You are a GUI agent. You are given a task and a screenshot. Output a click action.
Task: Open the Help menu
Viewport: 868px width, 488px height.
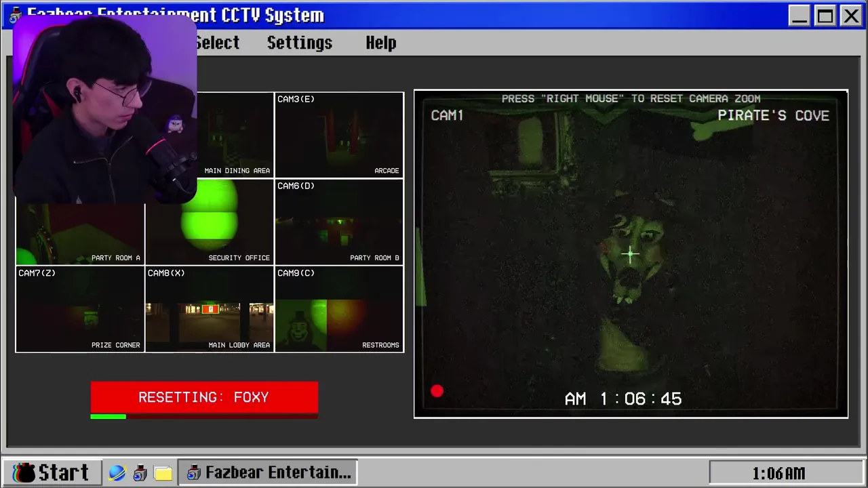point(381,43)
